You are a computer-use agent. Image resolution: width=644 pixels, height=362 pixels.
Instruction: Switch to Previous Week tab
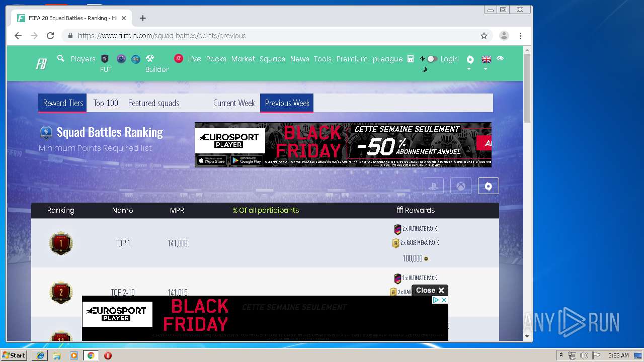pyautogui.click(x=287, y=103)
